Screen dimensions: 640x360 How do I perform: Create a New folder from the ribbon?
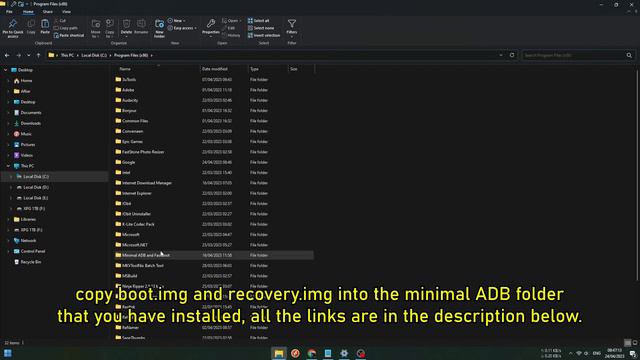pyautogui.click(x=159, y=29)
